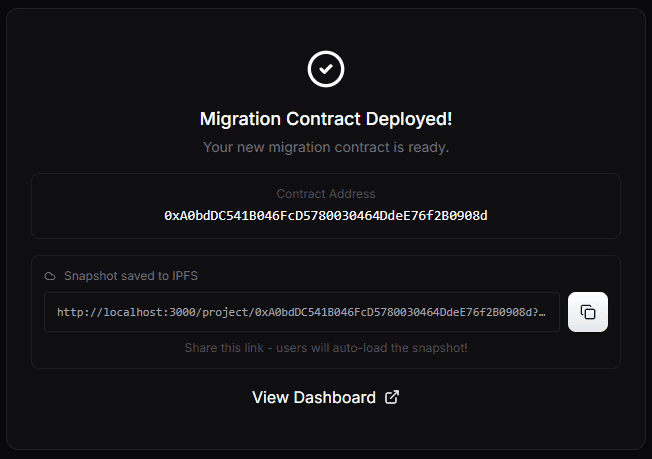Click the snapshot project URL field
The width and height of the screenshot is (652, 459).
click(301, 312)
